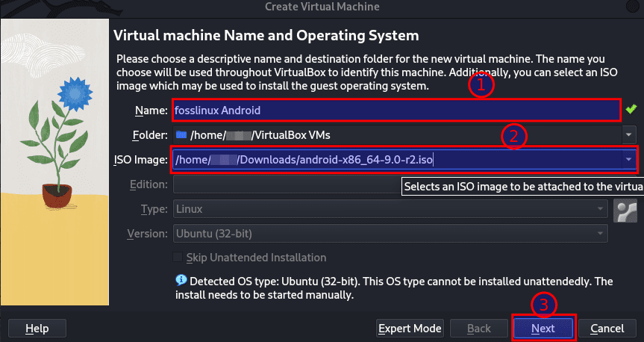Click the Next button

point(543,329)
